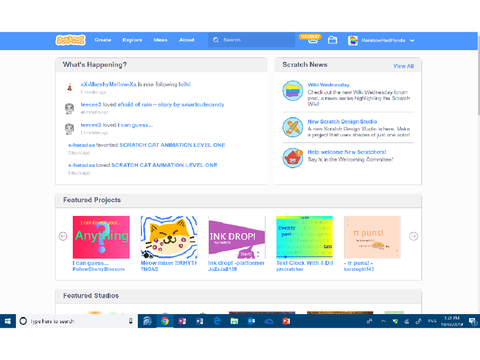Click the Ink drop! -platformer title
Image resolution: width=480 pixels, height=360 pixels.
(236, 263)
